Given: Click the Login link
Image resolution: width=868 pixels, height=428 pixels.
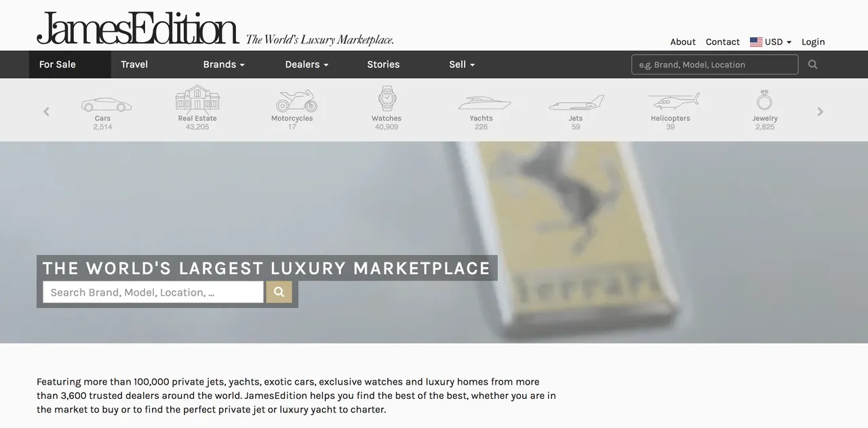Looking at the screenshot, I should click(813, 42).
